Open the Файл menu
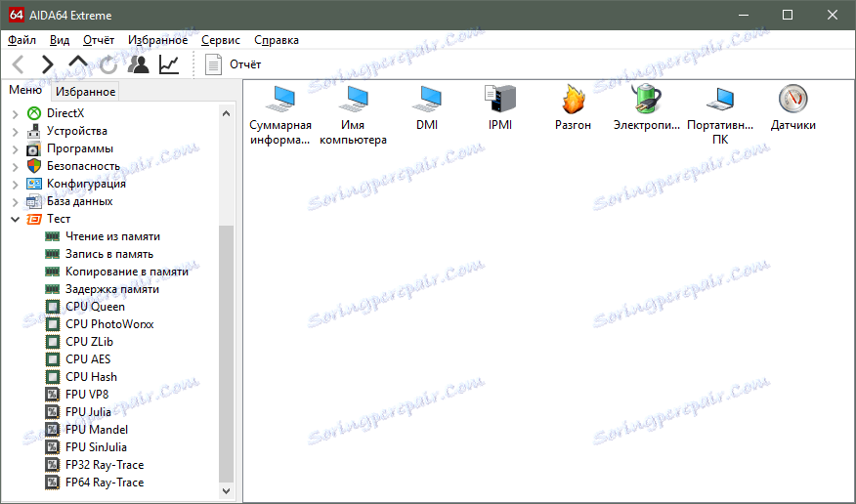 [21, 40]
